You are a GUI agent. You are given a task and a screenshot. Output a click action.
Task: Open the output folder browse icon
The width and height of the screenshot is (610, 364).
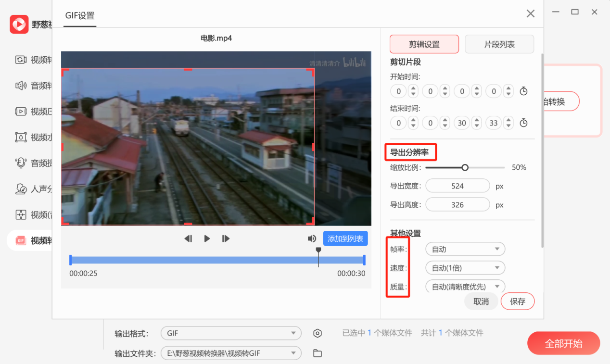pyautogui.click(x=317, y=353)
